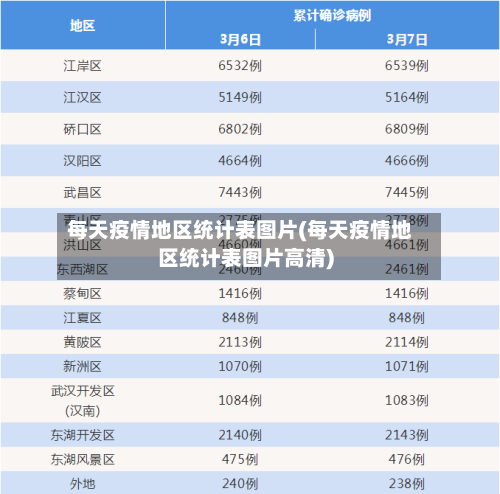Select 蔡甸区 1416例 under 3月6日
This screenshot has width=500, height=494.
240,293
